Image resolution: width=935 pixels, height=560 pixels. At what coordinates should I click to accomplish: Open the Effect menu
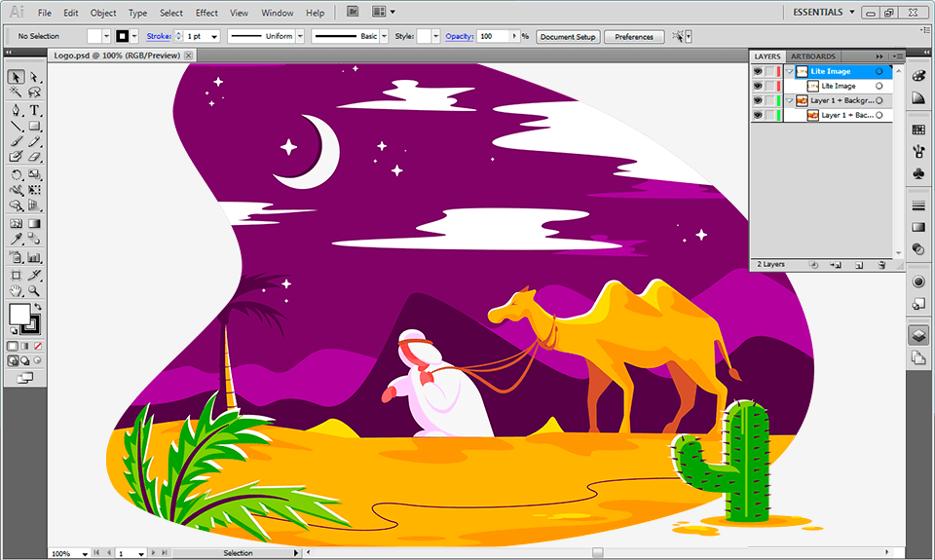point(206,13)
